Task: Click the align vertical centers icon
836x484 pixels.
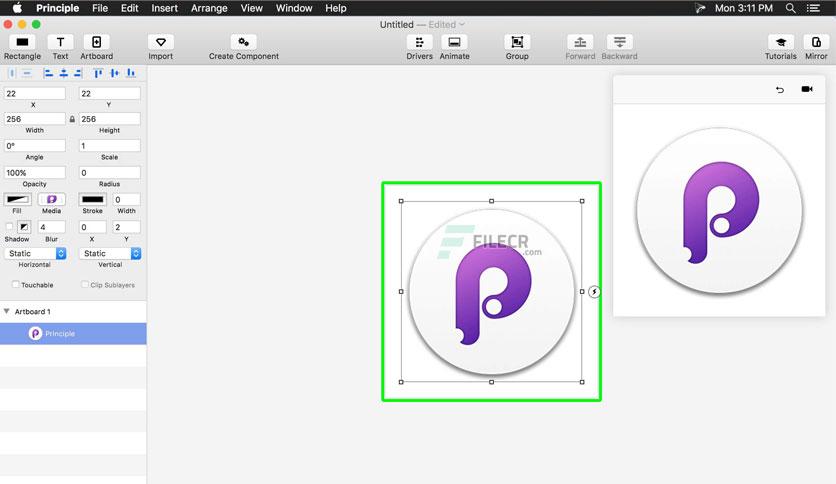Action: 115,73
